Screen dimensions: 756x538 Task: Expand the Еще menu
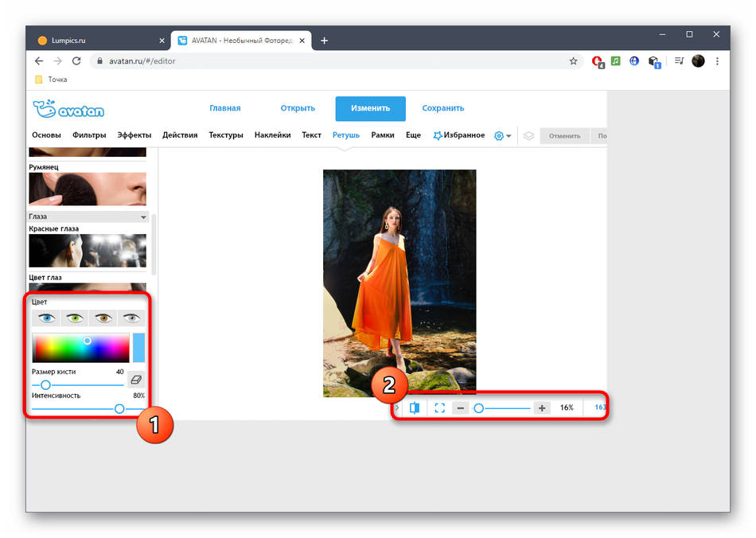click(x=413, y=135)
